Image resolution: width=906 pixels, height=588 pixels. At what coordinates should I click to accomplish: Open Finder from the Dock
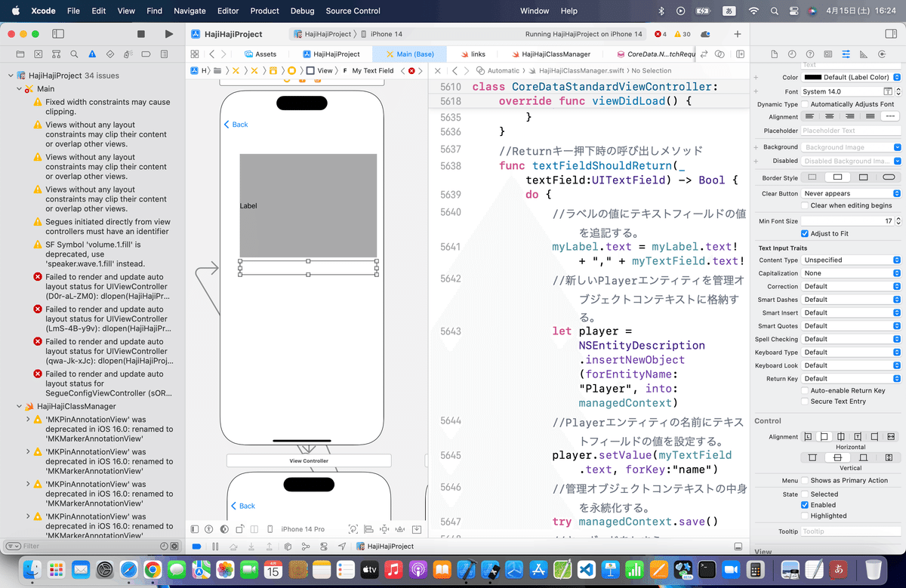pyautogui.click(x=32, y=568)
